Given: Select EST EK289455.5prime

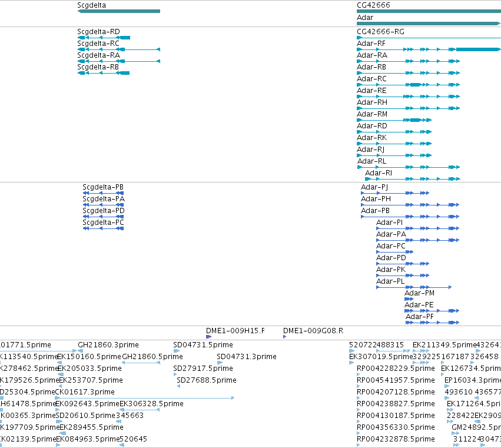Looking at the screenshot, I should (91, 427).
